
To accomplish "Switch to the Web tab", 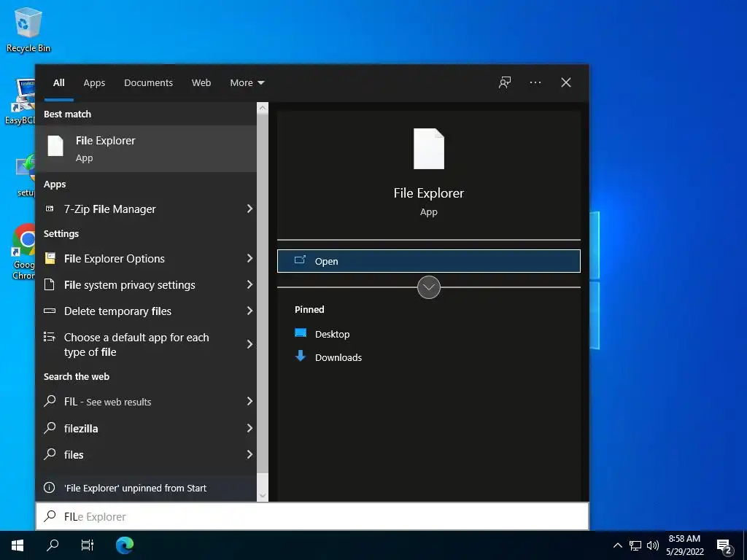I will (x=201, y=82).
